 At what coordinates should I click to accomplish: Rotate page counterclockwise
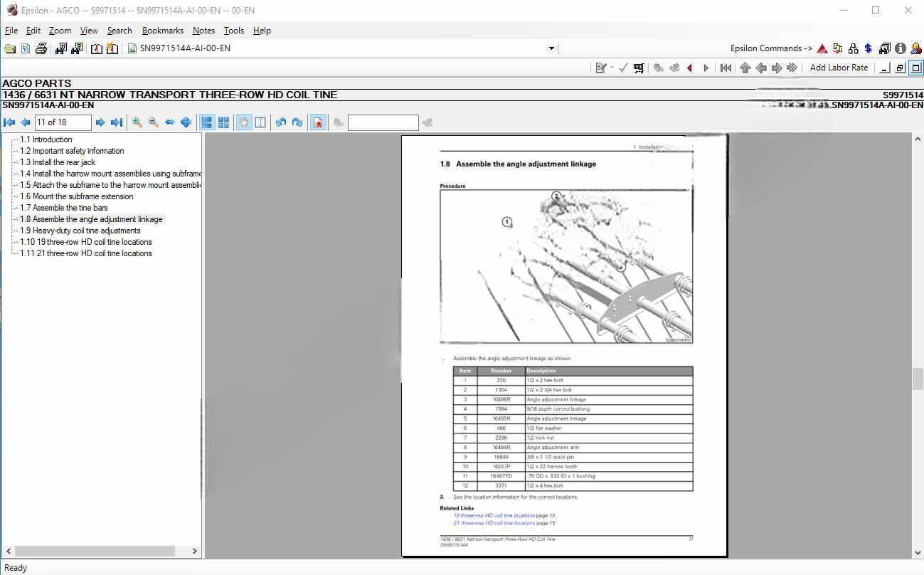tap(281, 122)
